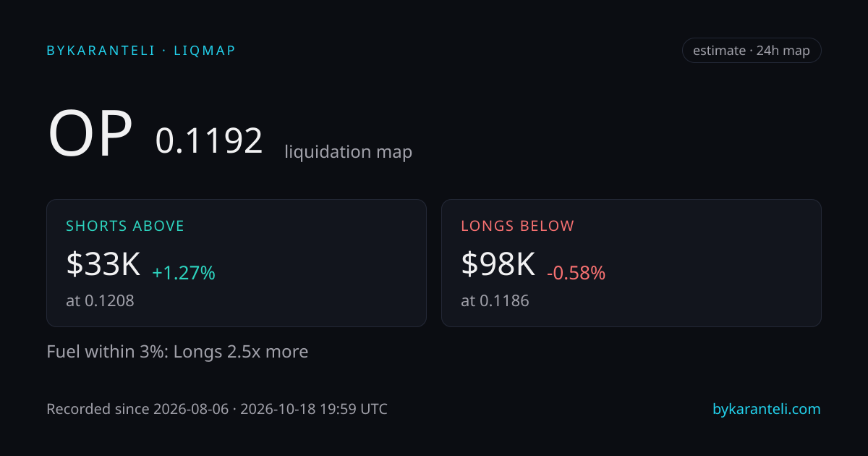Click the 0.1192 current price
The height and width of the screenshot is (456, 868).
[209, 140]
